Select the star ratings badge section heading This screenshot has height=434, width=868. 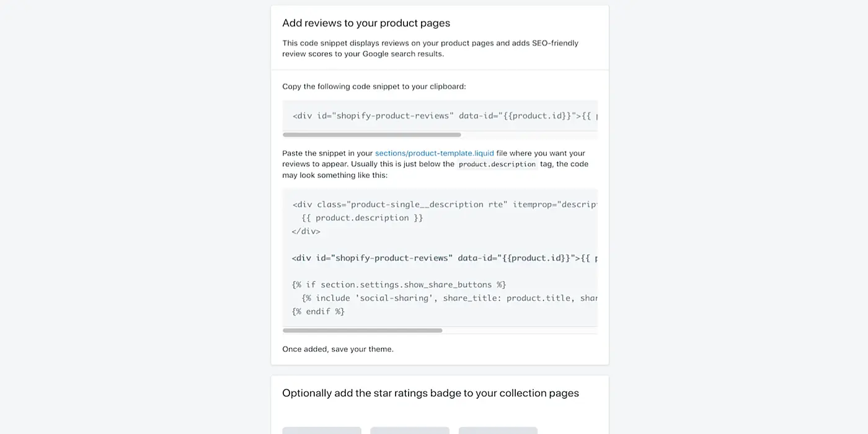coord(430,392)
